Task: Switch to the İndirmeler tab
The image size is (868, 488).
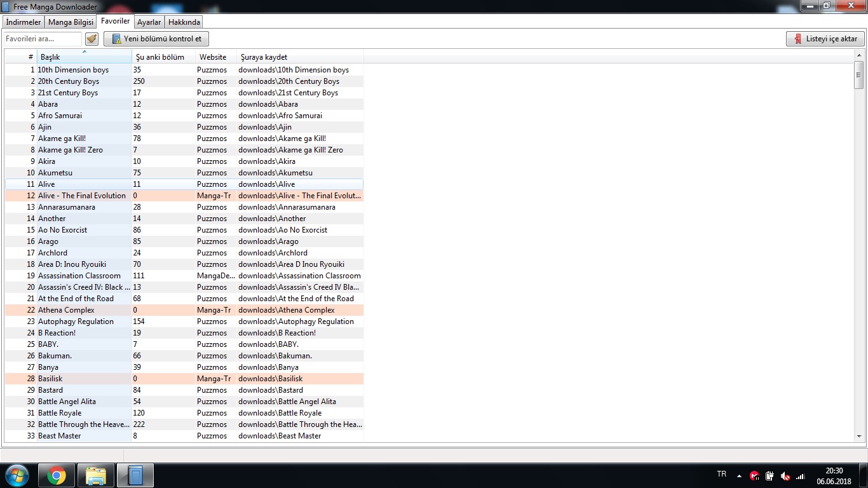Action: [x=24, y=22]
